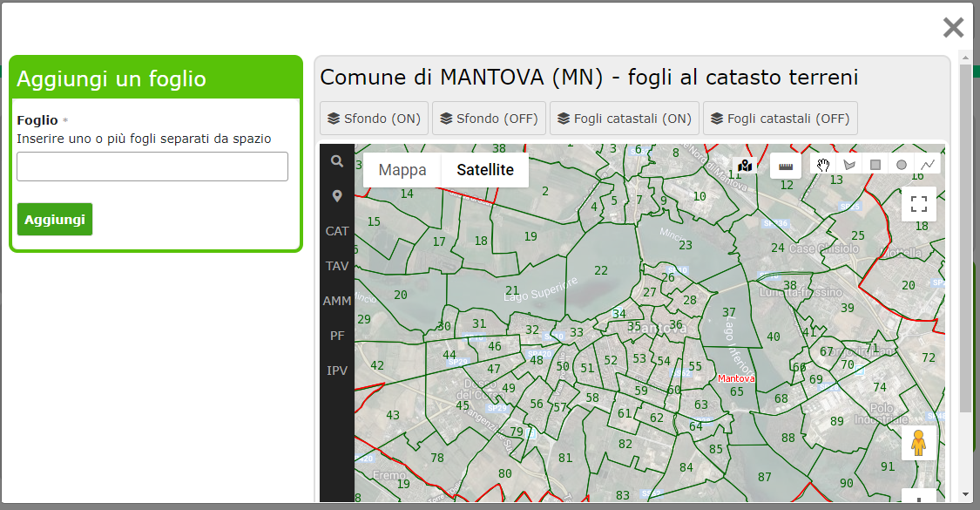Click the location pin sidebar icon

pyautogui.click(x=337, y=196)
